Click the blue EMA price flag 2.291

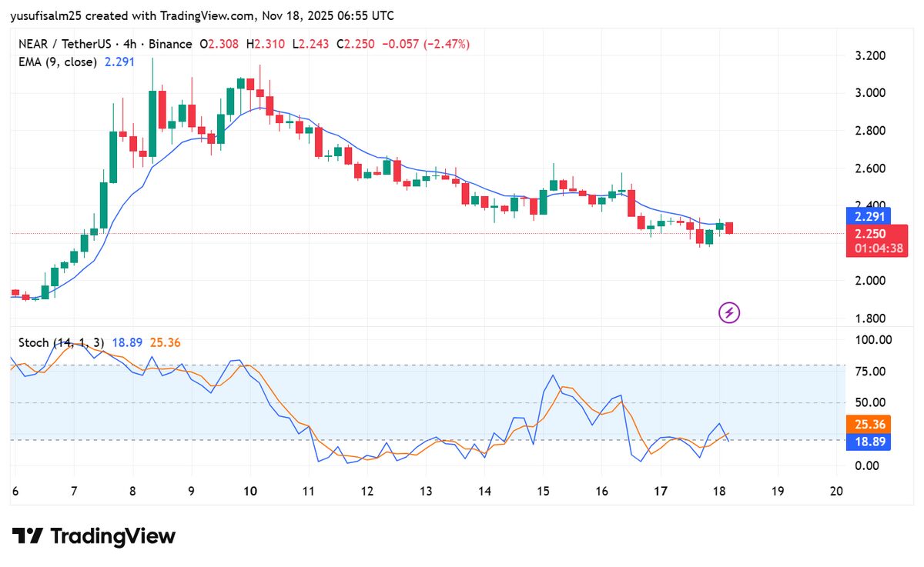tap(870, 217)
